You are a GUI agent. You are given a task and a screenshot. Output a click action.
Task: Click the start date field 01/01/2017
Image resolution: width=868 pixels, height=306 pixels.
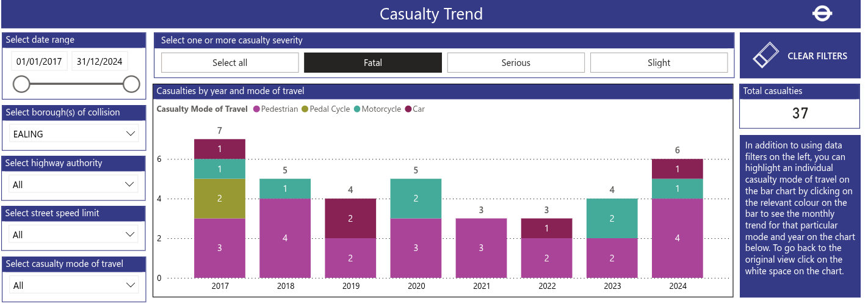point(39,62)
